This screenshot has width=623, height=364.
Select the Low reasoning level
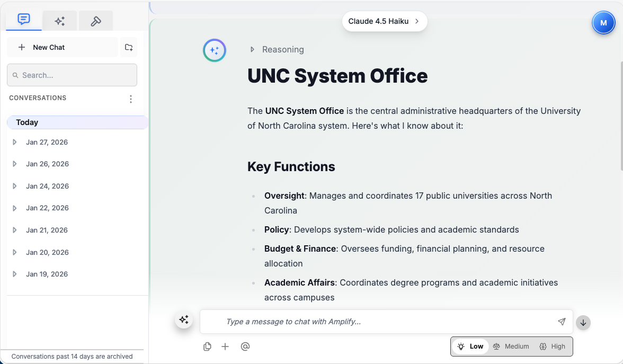tap(470, 347)
